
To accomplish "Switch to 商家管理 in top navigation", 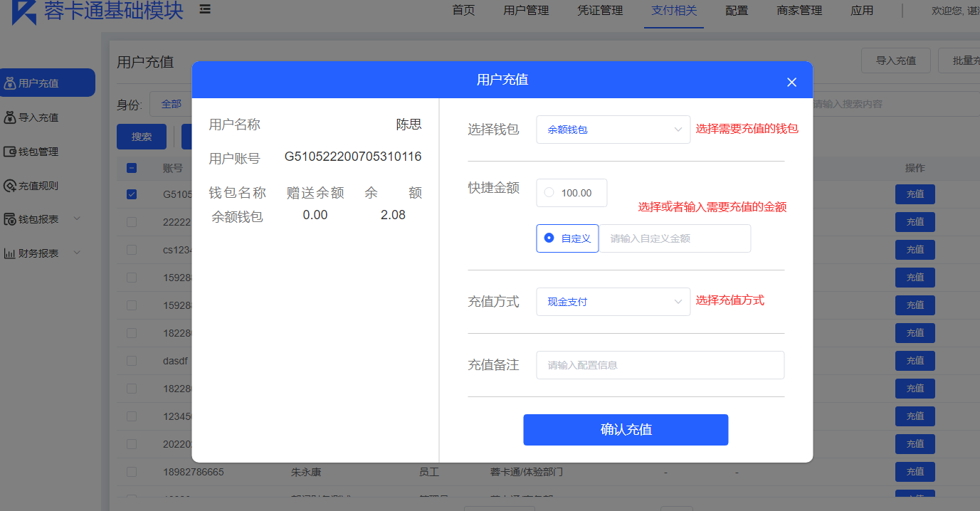I will tap(799, 11).
